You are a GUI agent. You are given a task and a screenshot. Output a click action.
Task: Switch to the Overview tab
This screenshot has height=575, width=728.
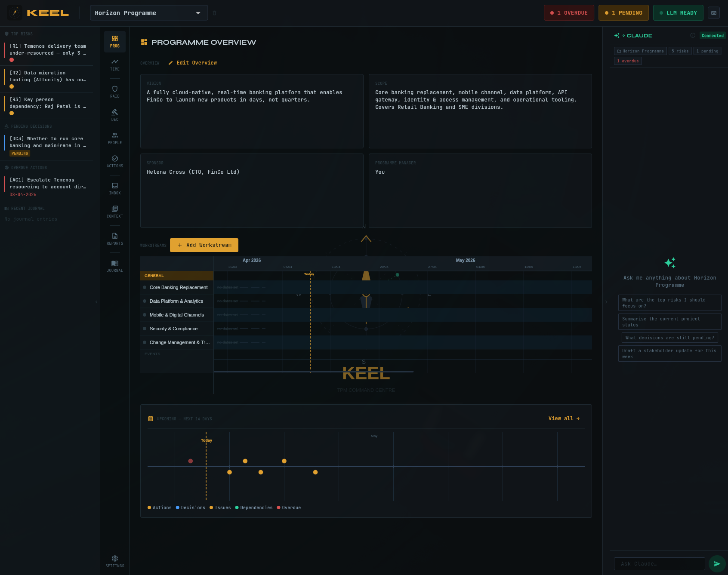[150, 63]
